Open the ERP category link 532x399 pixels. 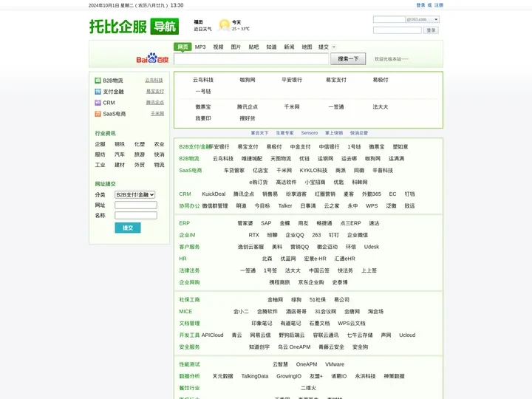pos(185,223)
